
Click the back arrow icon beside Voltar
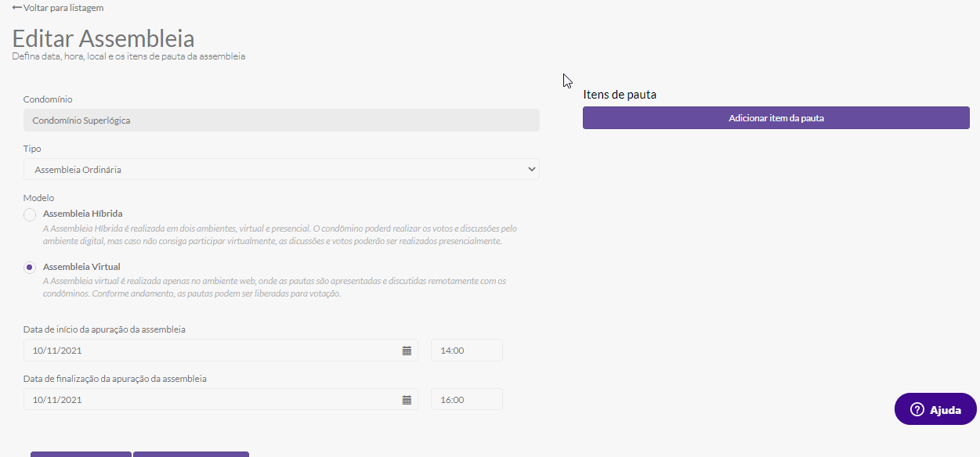click(x=17, y=7)
